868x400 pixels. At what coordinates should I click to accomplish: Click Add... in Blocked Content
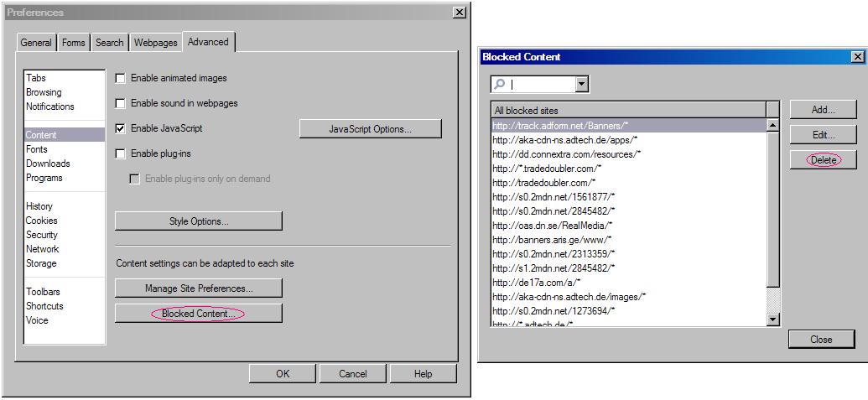click(824, 110)
